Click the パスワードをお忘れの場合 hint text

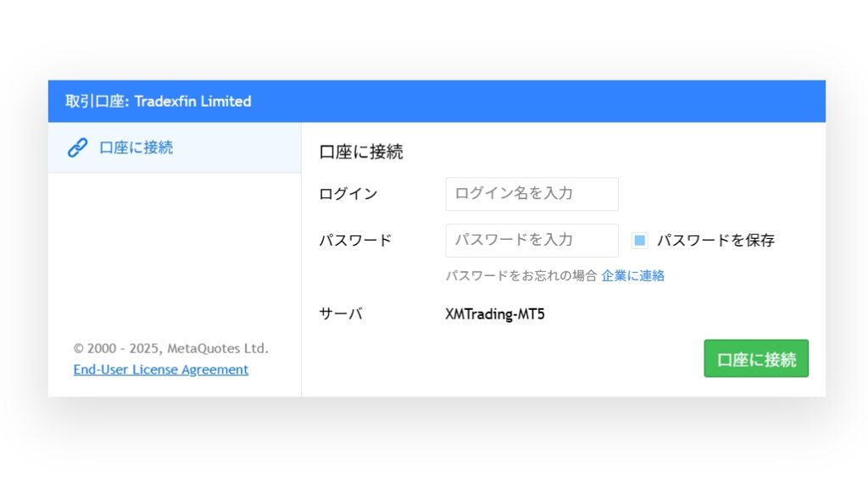click(521, 275)
